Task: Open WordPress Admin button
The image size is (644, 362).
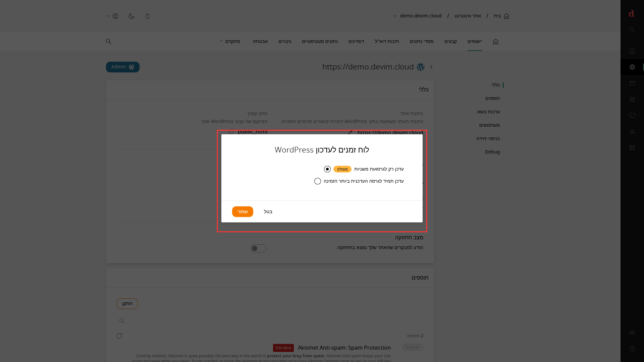Action: pos(123,67)
